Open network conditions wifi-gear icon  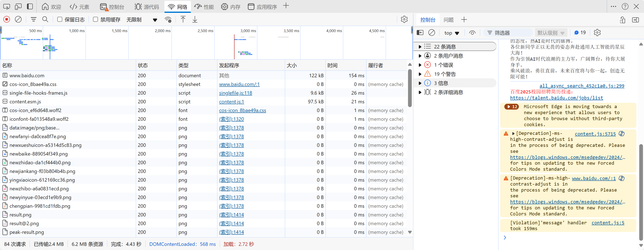pyautogui.click(x=168, y=19)
